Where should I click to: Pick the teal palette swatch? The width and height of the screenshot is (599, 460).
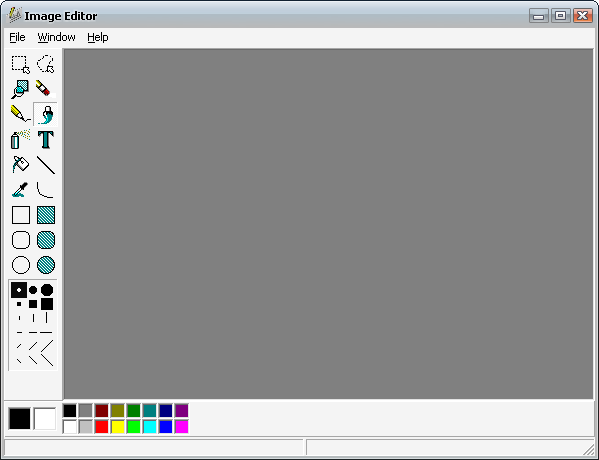click(150, 411)
